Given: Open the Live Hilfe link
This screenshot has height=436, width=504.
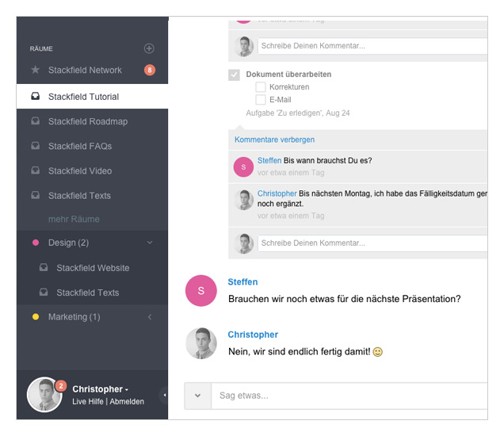Looking at the screenshot, I should 88,402.
